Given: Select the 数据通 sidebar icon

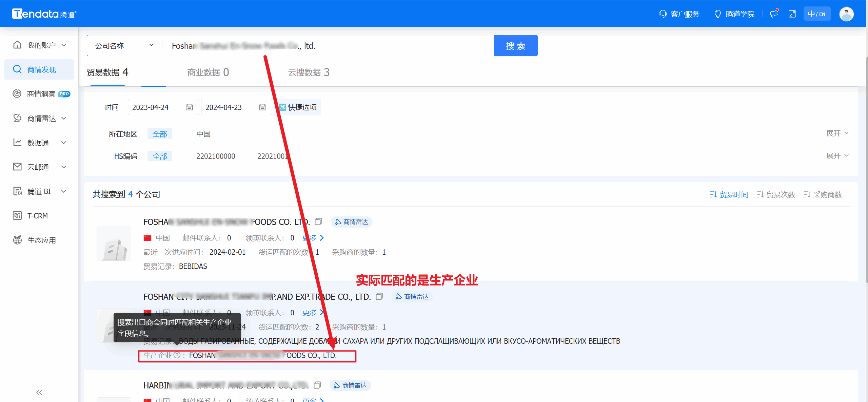Looking at the screenshot, I should tap(17, 142).
